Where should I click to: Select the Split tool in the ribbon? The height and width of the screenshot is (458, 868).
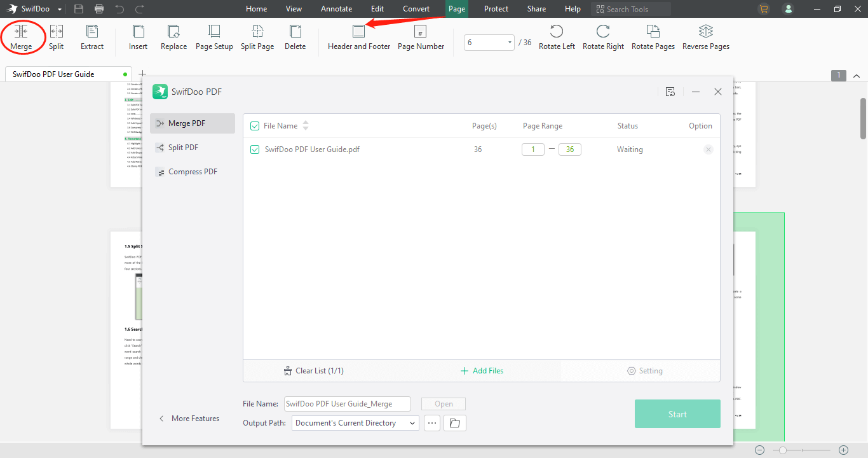pos(57,38)
